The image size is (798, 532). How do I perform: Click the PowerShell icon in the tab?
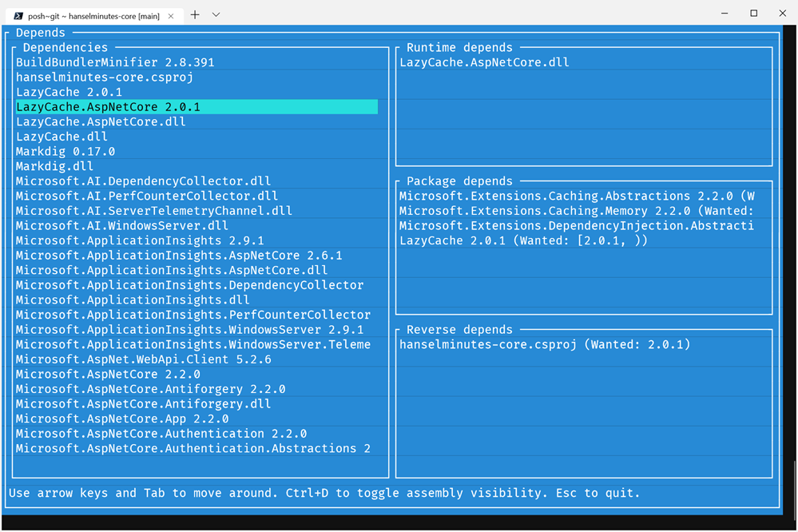(18, 16)
